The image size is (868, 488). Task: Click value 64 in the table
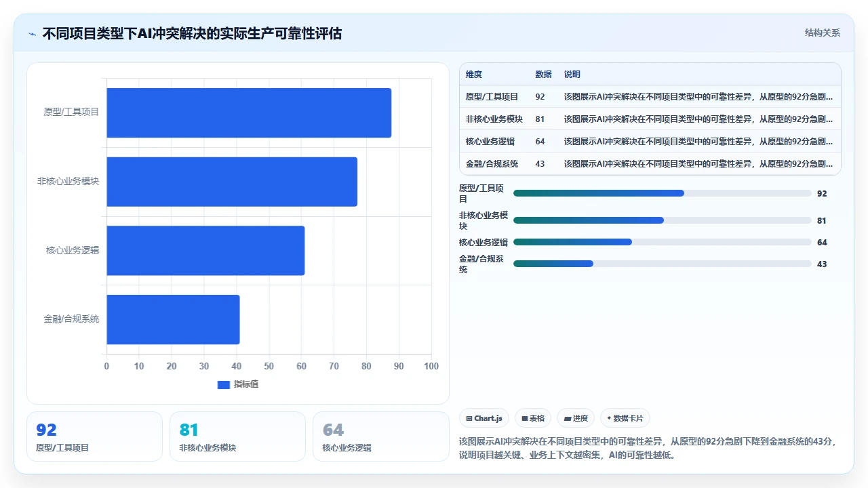[540, 142]
